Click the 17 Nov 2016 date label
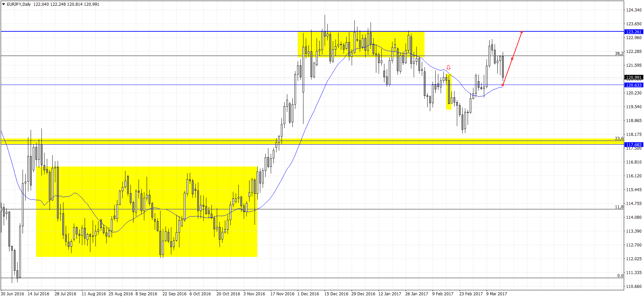 pos(282,294)
